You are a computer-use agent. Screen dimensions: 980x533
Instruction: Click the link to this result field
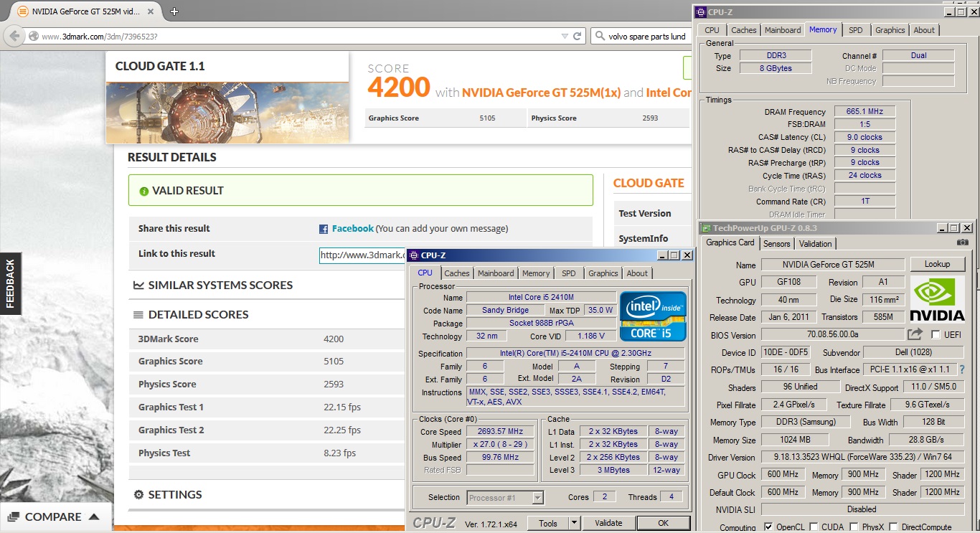pyautogui.click(x=363, y=255)
